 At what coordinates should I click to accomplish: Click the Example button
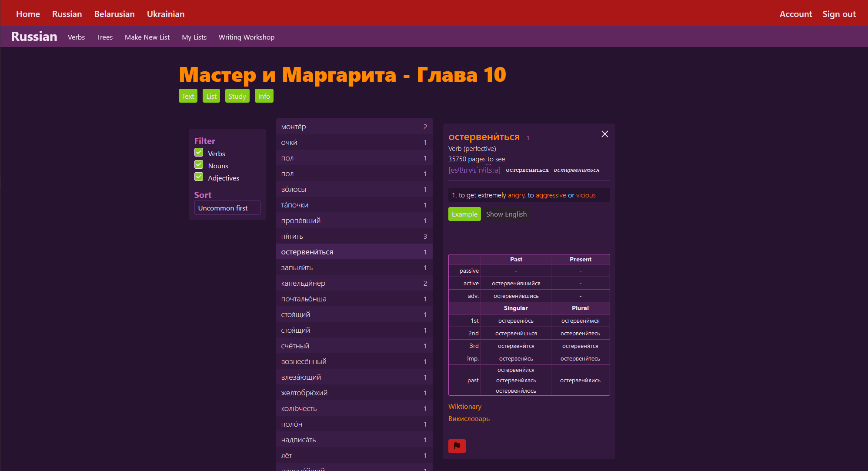coord(464,214)
